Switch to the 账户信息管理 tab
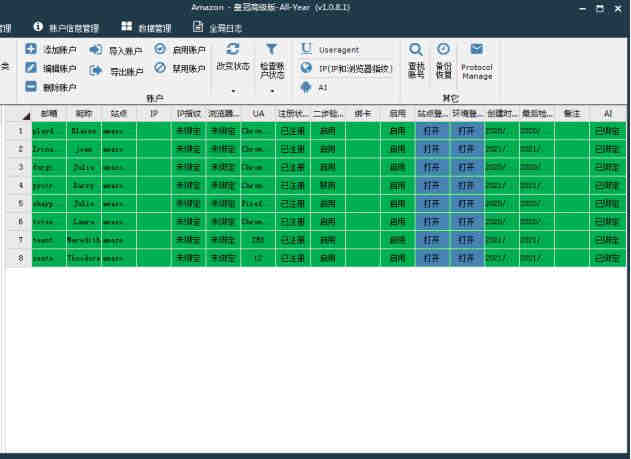The image size is (631, 459). [66, 27]
